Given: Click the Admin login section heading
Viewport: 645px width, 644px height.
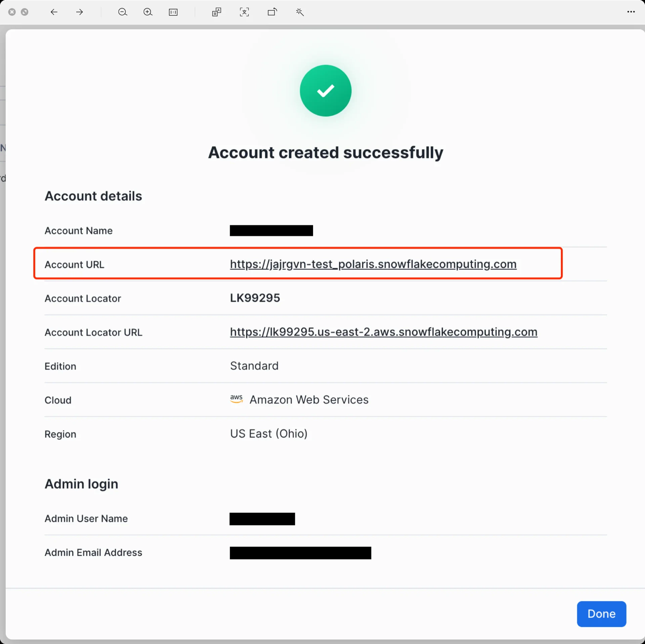Looking at the screenshot, I should tap(81, 484).
